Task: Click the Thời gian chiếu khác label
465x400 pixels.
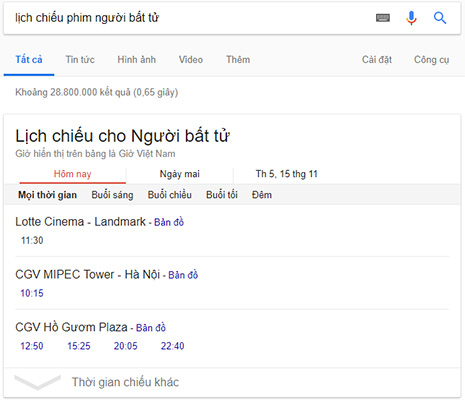Action: point(125,382)
